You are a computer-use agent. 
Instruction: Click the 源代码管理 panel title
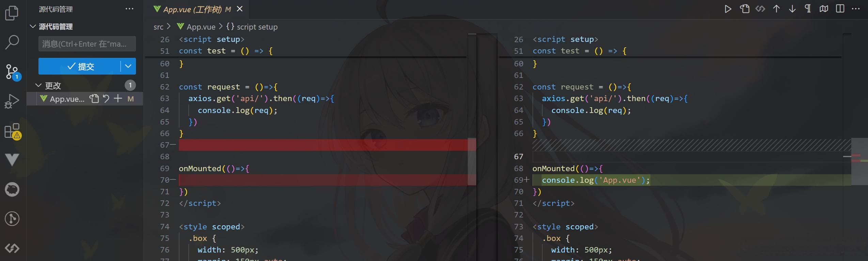click(56, 9)
